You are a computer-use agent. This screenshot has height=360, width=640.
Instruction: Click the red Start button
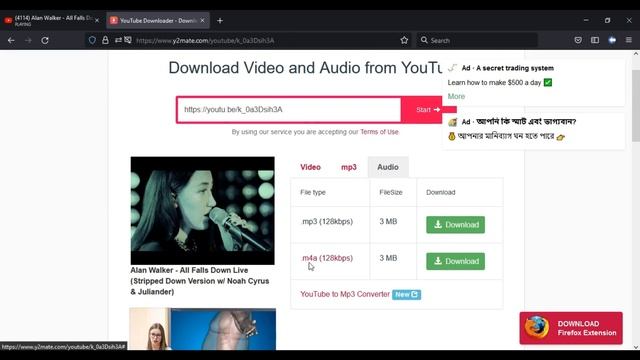tap(428, 109)
